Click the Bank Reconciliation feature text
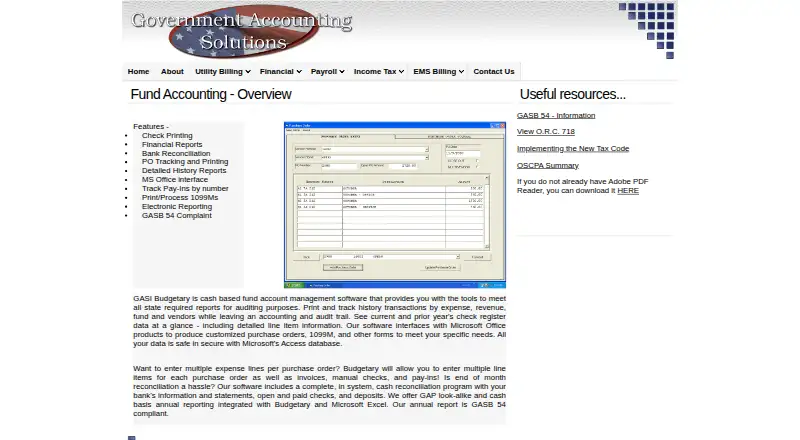This screenshot has height=440, width=800. (x=176, y=153)
